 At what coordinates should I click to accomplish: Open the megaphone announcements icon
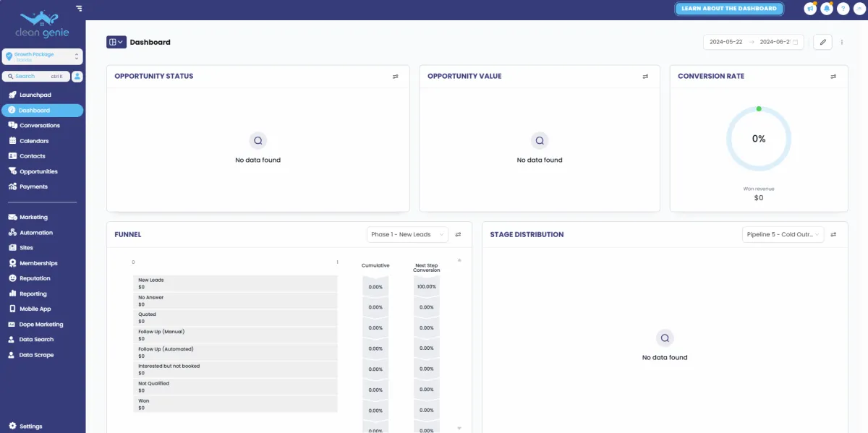click(x=810, y=9)
